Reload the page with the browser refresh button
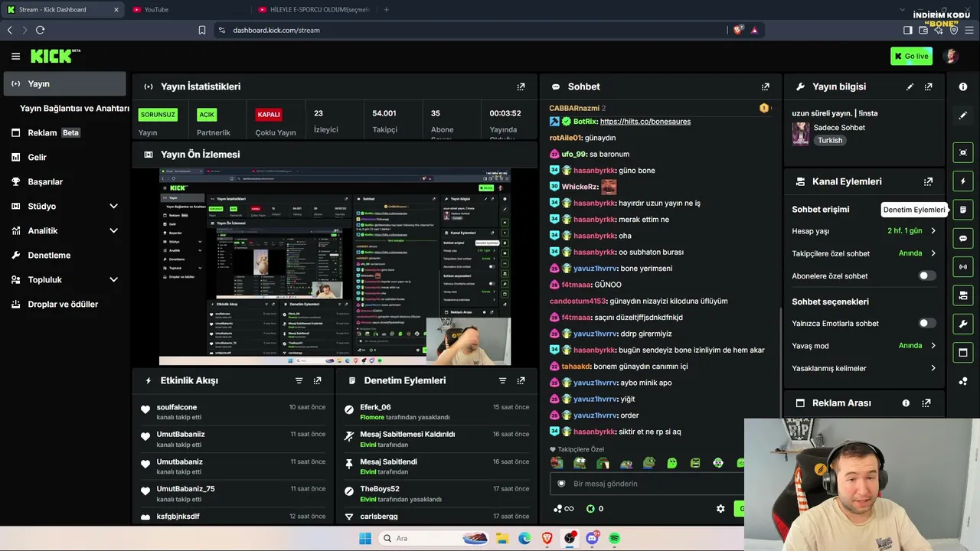980x551 pixels. click(40, 30)
